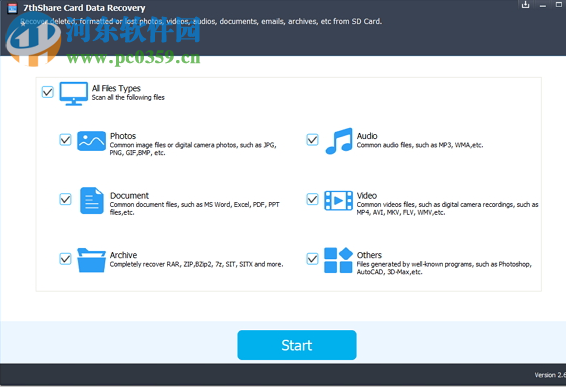The height and width of the screenshot is (387, 566).
Task: Click the "All Files Types" label
Action: coord(116,88)
